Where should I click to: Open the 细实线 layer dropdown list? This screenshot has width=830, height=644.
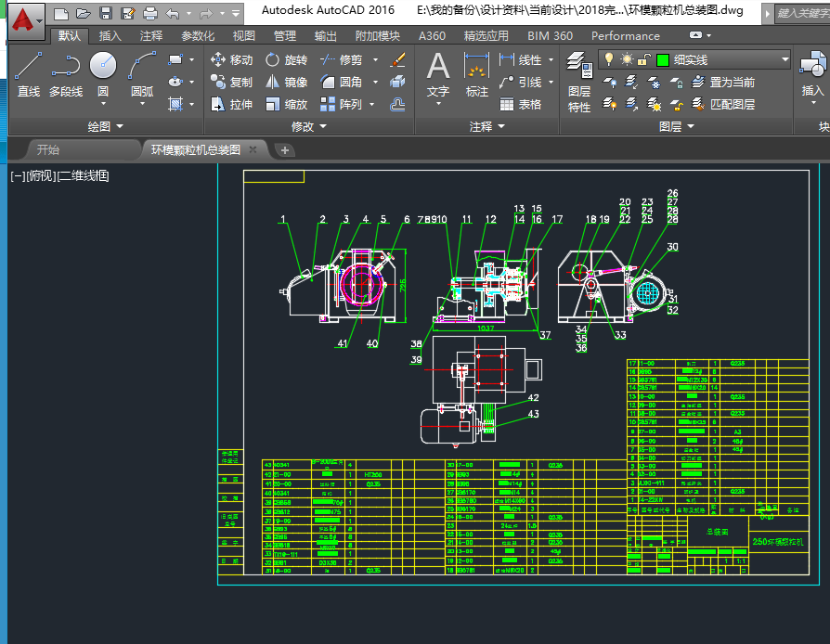tap(785, 59)
